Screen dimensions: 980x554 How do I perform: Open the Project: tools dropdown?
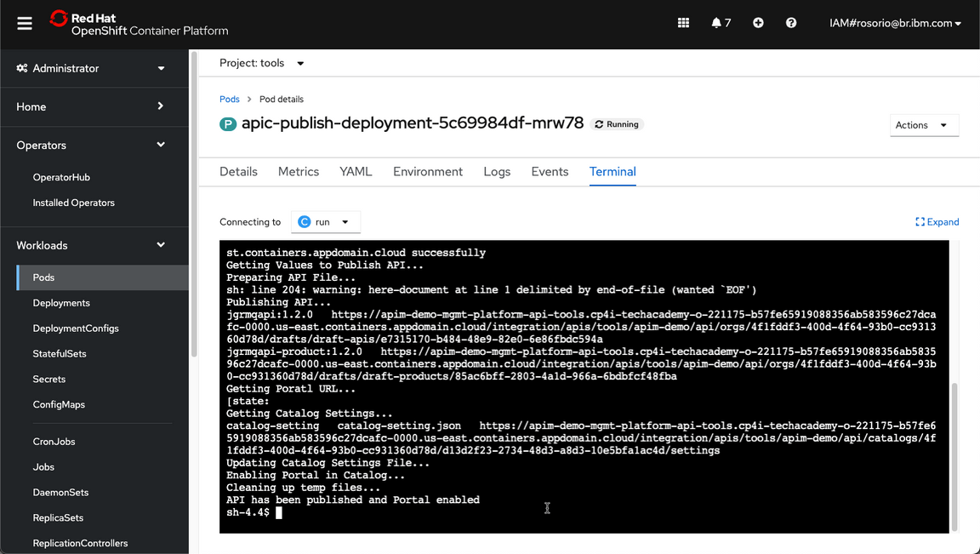[x=262, y=63]
